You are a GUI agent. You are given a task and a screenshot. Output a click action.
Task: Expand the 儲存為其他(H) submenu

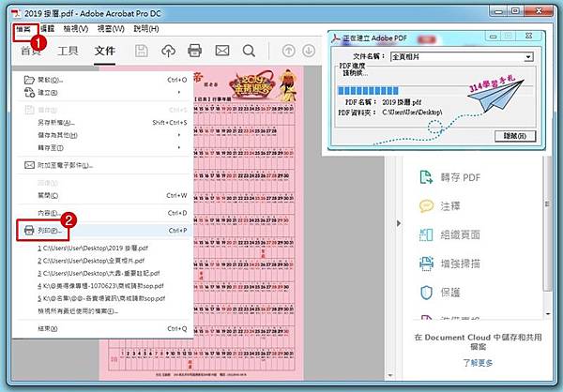104,135
